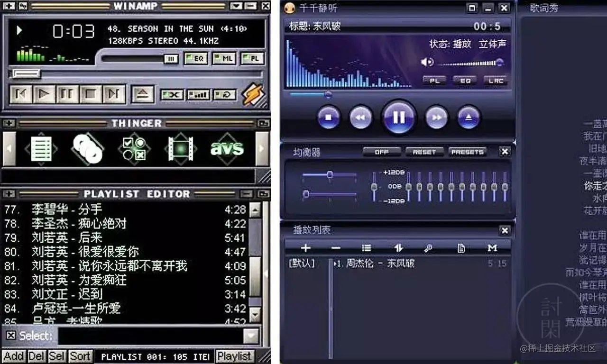Click 千千静听 eject open button
The width and height of the screenshot is (607, 364).
point(469,117)
